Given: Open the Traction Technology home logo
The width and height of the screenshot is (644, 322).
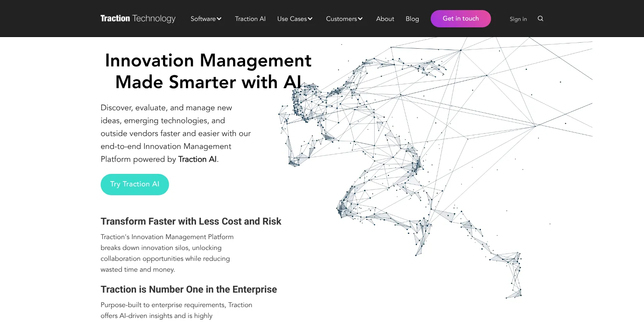Looking at the screenshot, I should 138,19.
